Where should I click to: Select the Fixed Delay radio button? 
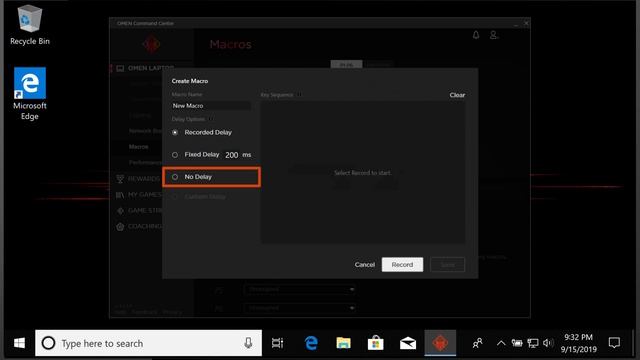175,155
